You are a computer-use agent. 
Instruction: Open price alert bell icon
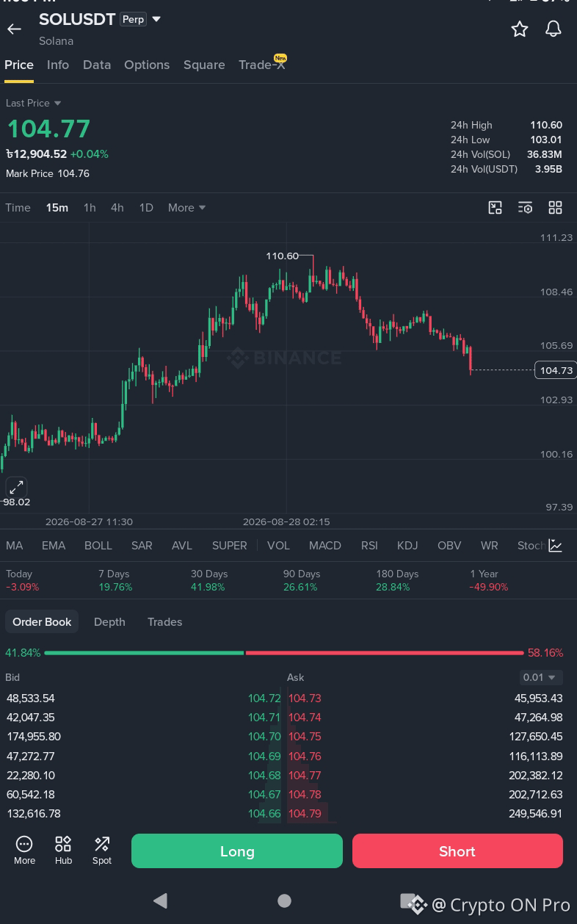tap(554, 29)
